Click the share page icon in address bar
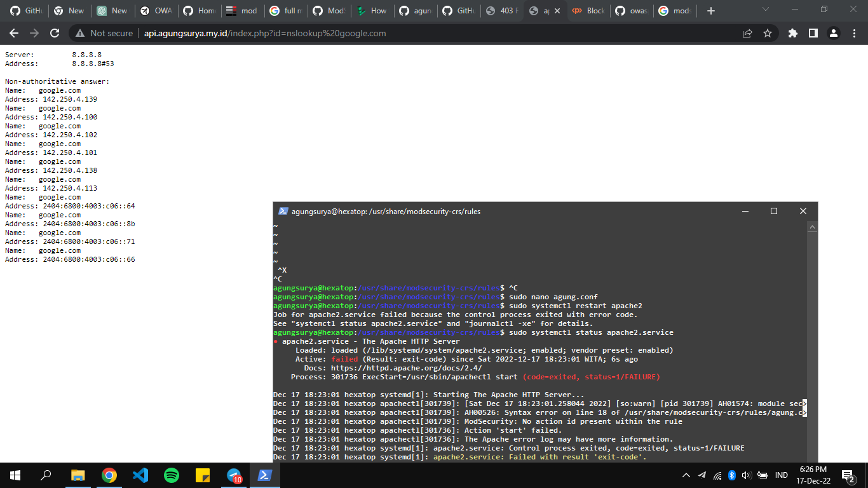The width and height of the screenshot is (868, 488). click(747, 33)
